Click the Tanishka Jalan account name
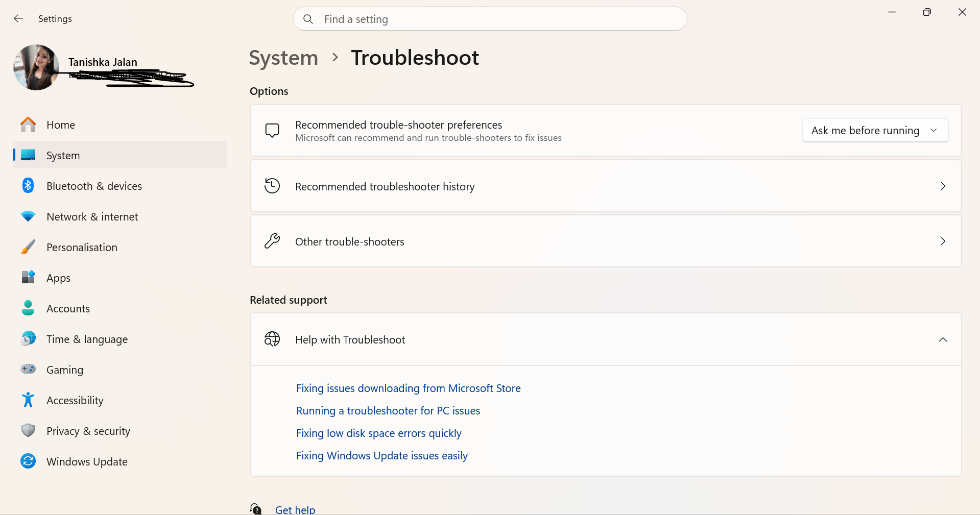980x515 pixels. [103, 62]
